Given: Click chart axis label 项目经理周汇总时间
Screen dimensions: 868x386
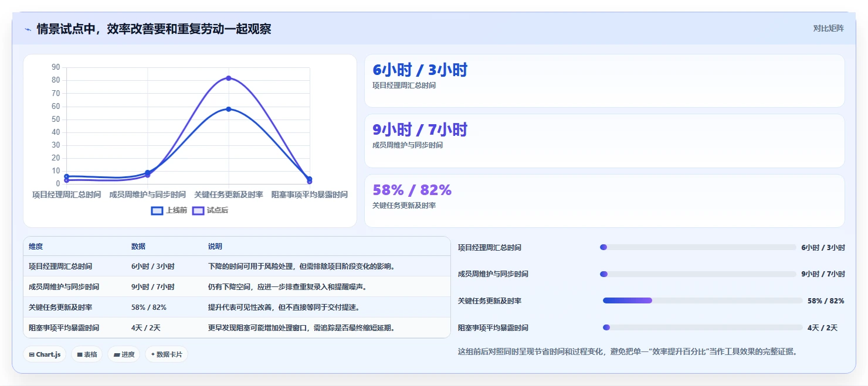Looking at the screenshot, I should pos(66,194).
